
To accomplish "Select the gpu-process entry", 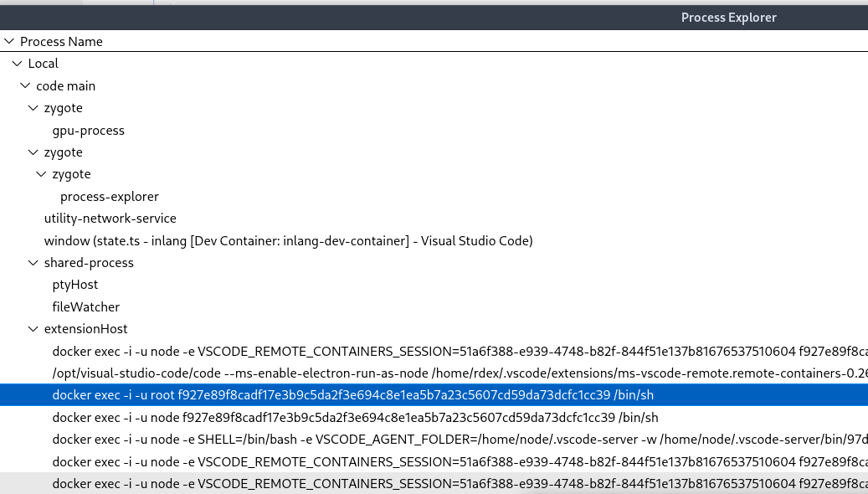I will (88, 130).
